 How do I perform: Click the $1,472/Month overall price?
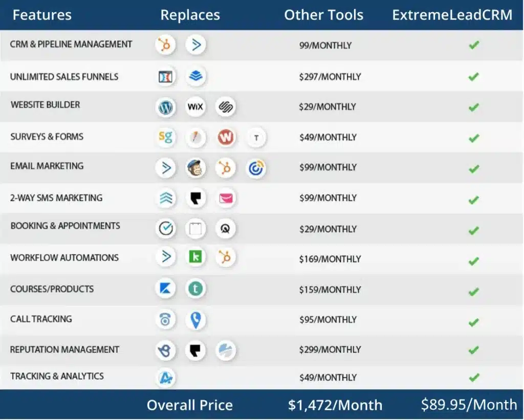click(335, 405)
